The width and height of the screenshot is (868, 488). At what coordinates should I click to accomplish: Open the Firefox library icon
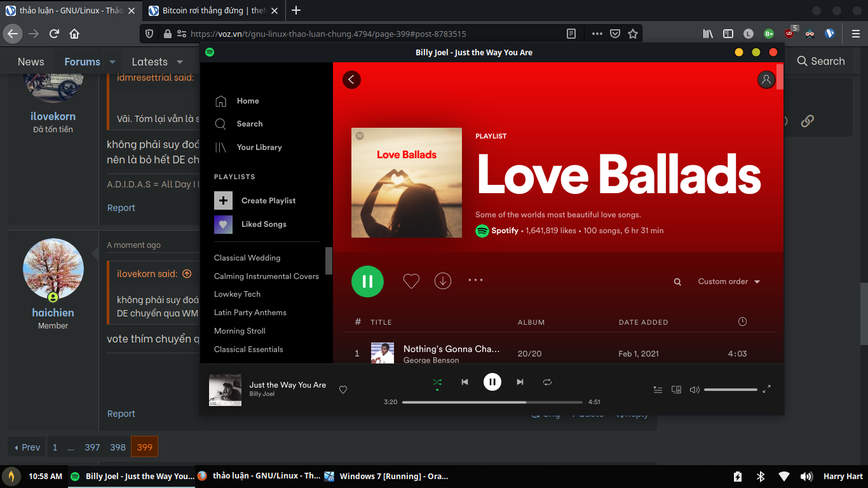pyautogui.click(x=708, y=34)
